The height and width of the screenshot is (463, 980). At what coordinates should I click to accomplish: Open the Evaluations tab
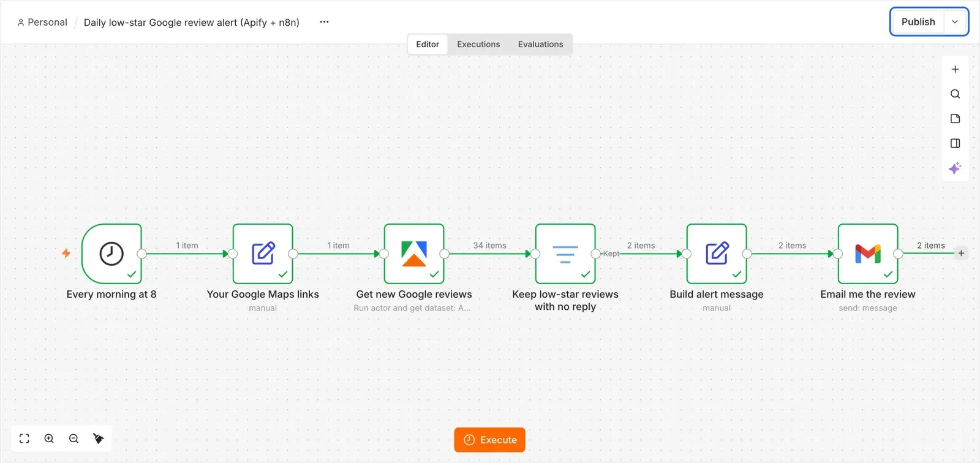click(x=540, y=44)
